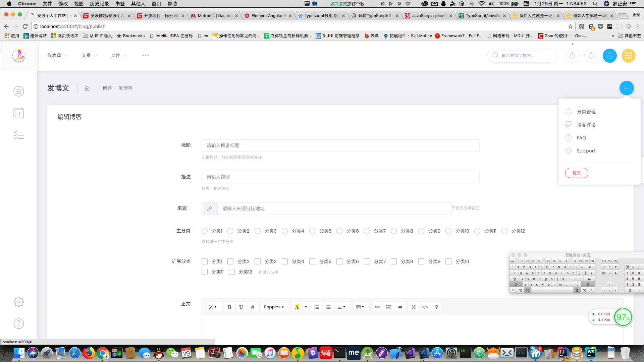Click the unordered list icon
Image resolution: width=644 pixels, height=362 pixels.
pyautogui.click(x=317, y=307)
